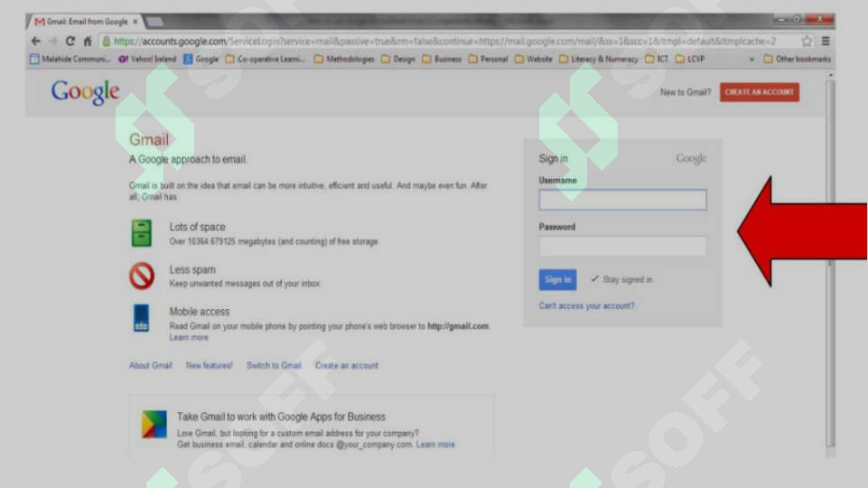Image resolution: width=868 pixels, height=488 pixels.
Task: Open Can't access your account? link
Action: (587, 305)
